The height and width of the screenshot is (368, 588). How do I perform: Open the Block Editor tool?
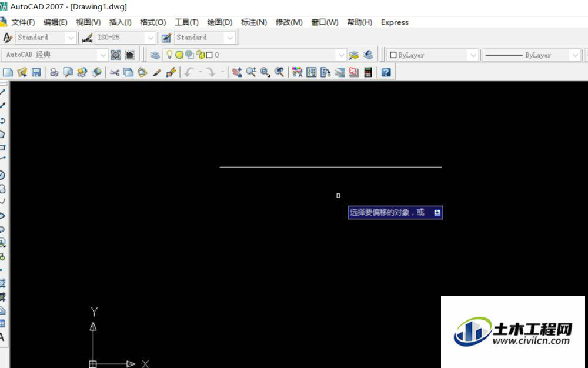click(x=171, y=72)
